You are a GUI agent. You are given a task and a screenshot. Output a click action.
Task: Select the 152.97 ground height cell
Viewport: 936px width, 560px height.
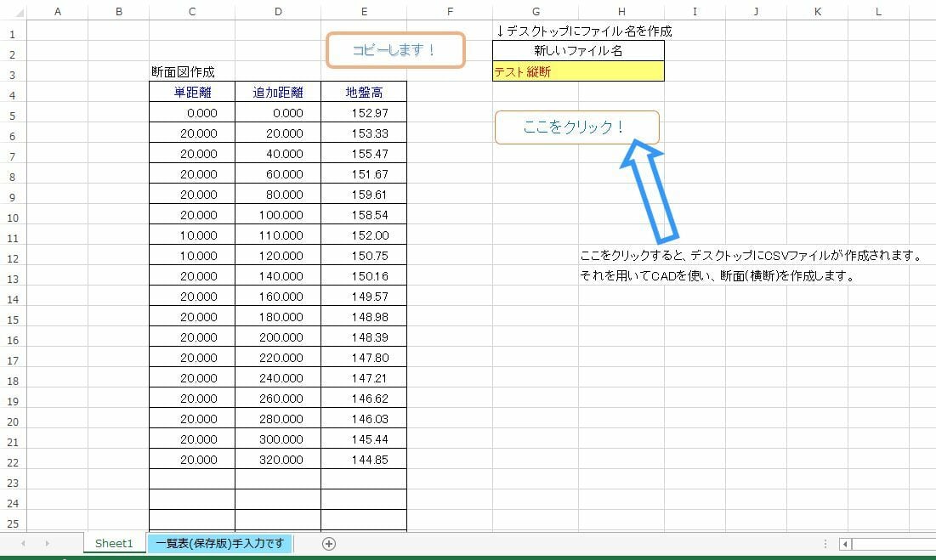coord(364,113)
